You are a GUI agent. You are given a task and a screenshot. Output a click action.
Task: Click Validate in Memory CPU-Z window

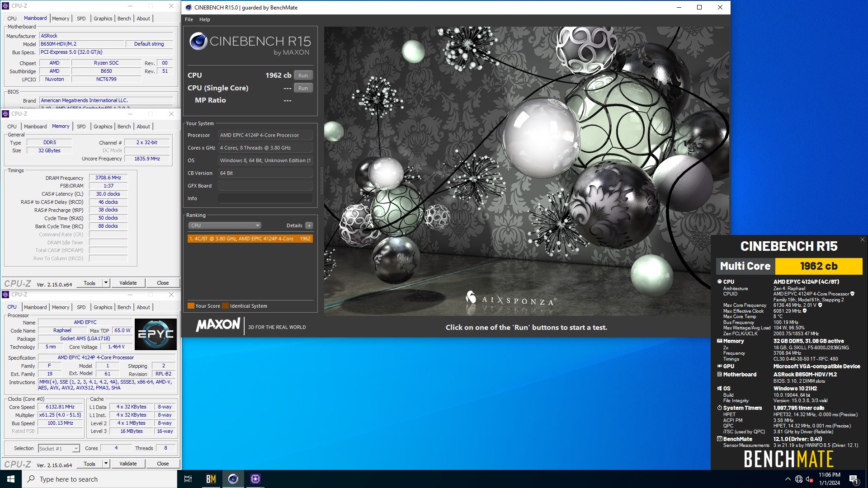128,283
